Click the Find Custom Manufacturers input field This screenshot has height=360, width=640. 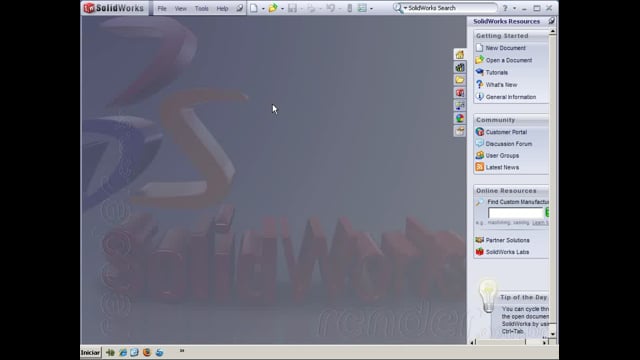tap(516, 213)
